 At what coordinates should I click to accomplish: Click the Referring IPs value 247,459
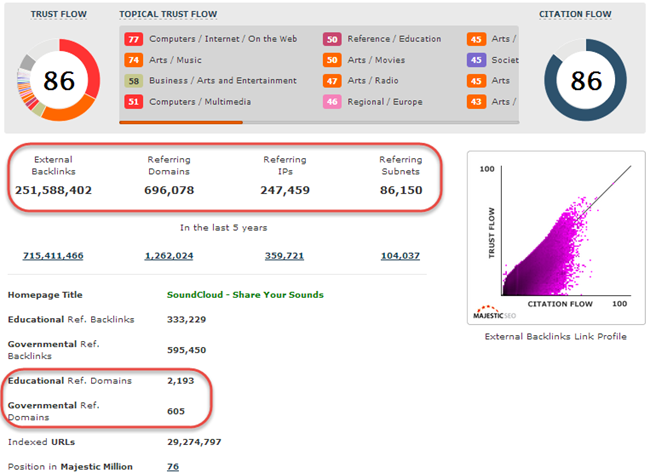(x=285, y=190)
